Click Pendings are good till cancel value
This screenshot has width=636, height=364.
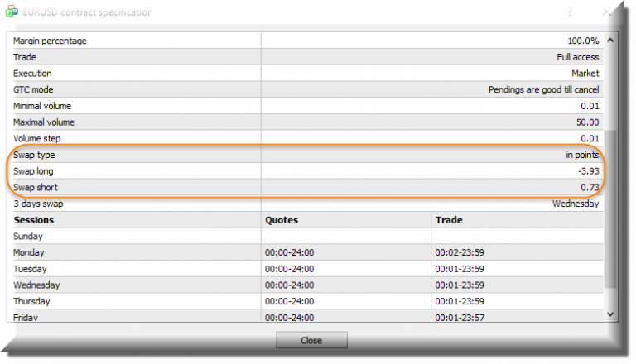[543, 89]
